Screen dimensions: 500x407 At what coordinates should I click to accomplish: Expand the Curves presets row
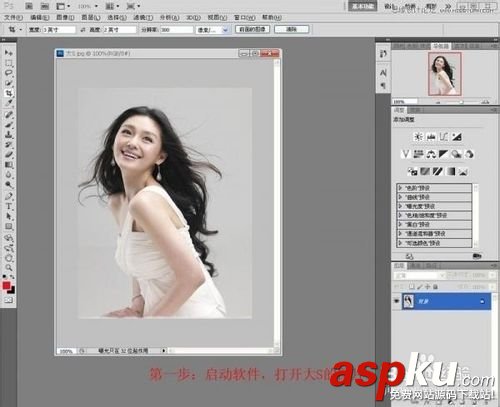click(x=434, y=197)
